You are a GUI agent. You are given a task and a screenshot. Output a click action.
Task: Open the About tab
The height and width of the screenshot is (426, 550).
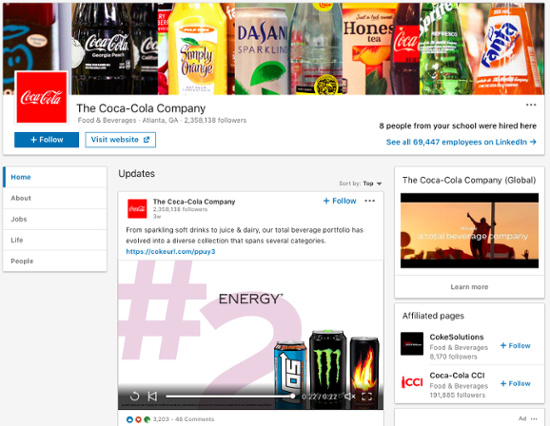click(55, 198)
